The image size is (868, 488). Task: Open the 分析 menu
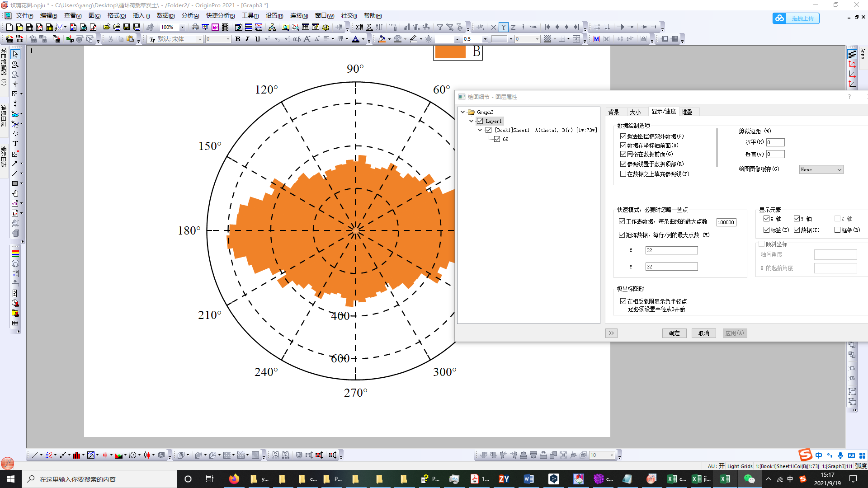pos(190,16)
